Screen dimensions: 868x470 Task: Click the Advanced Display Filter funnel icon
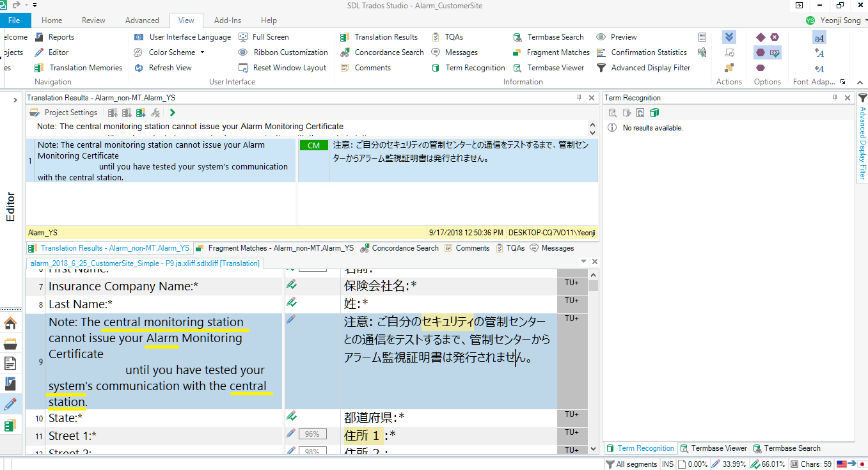click(862, 98)
